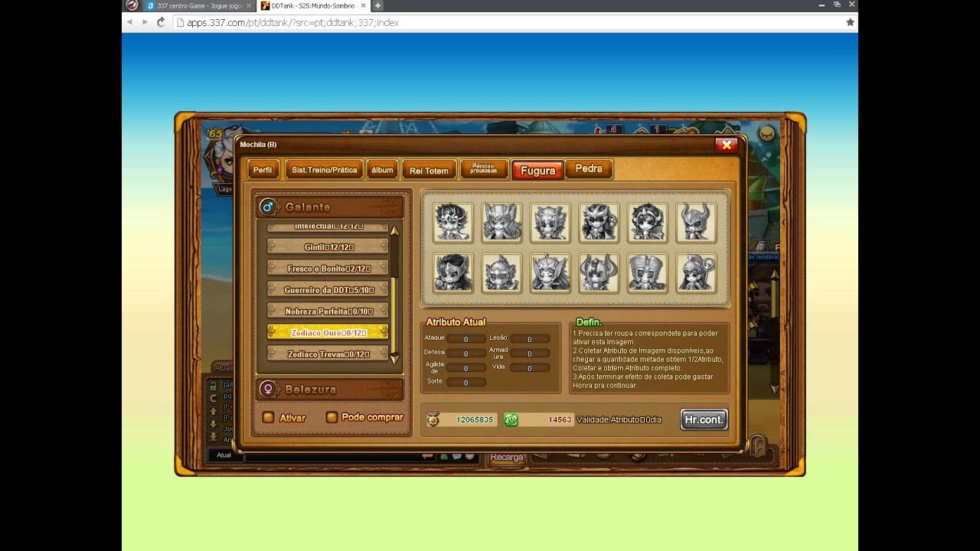This screenshot has height=551, width=980.
Task: Click the Vida attribute value
Action: 530,368
